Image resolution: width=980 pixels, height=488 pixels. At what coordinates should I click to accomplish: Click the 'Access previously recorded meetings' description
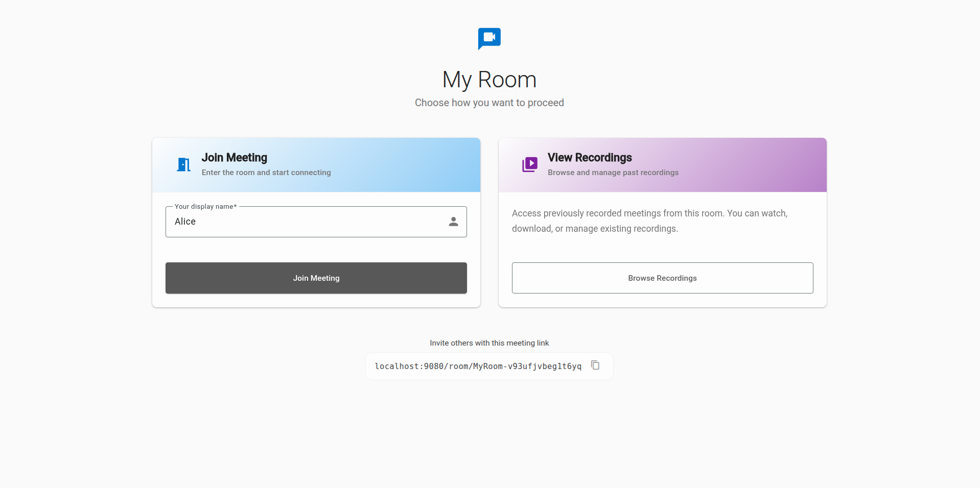tap(649, 221)
